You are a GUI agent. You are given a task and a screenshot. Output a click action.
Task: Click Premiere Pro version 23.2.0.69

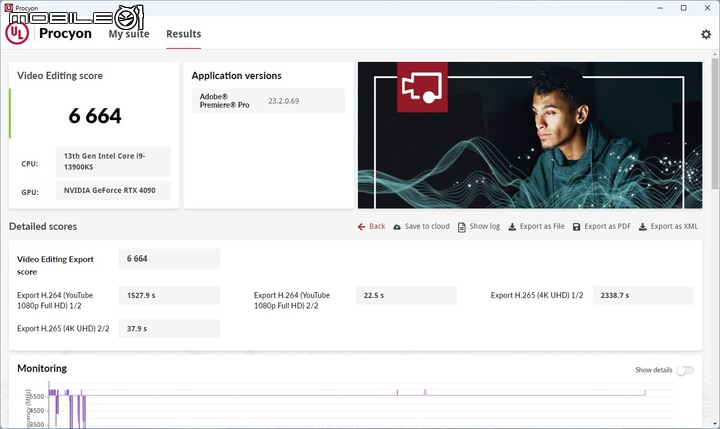[x=283, y=101]
